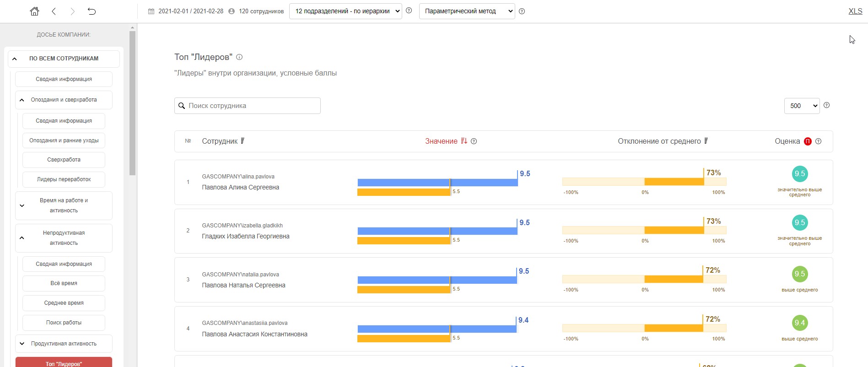Viewport: 868px width, 367px height.
Task: Collapse the ПО ВСЕМ СОТРУДНИКАМ section
Action: coord(15,59)
